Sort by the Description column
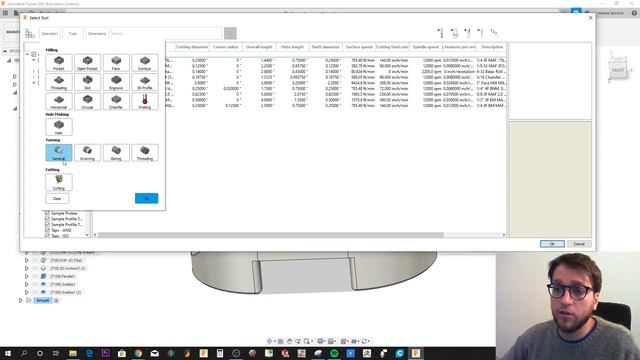Viewport: 640px width, 360px height. click(x=492, y=47)
